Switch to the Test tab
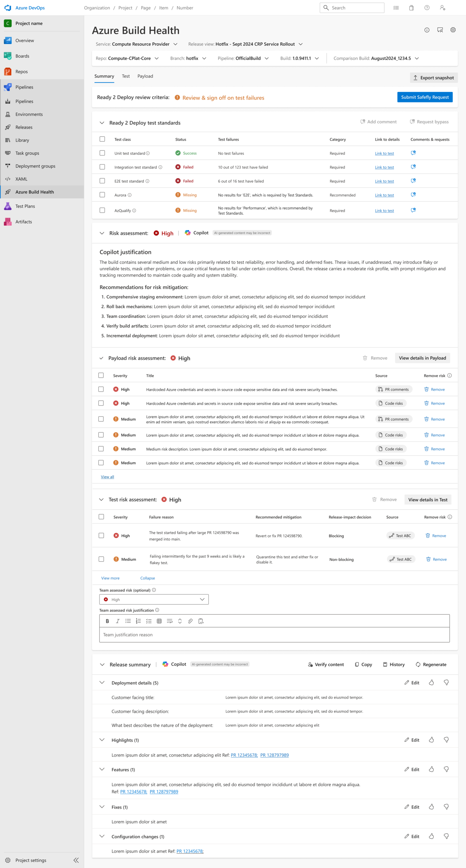The image size is (466, 868). point(126,76)
